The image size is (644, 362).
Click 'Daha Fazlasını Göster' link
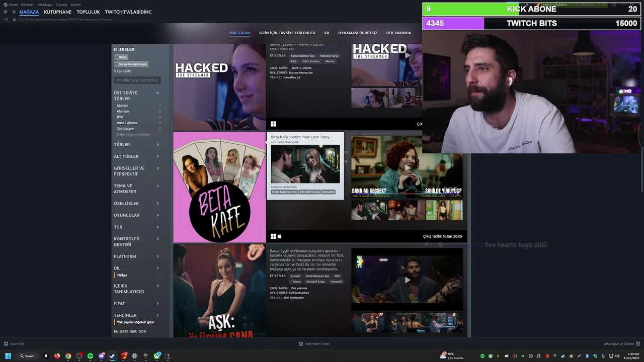point(133,134)
